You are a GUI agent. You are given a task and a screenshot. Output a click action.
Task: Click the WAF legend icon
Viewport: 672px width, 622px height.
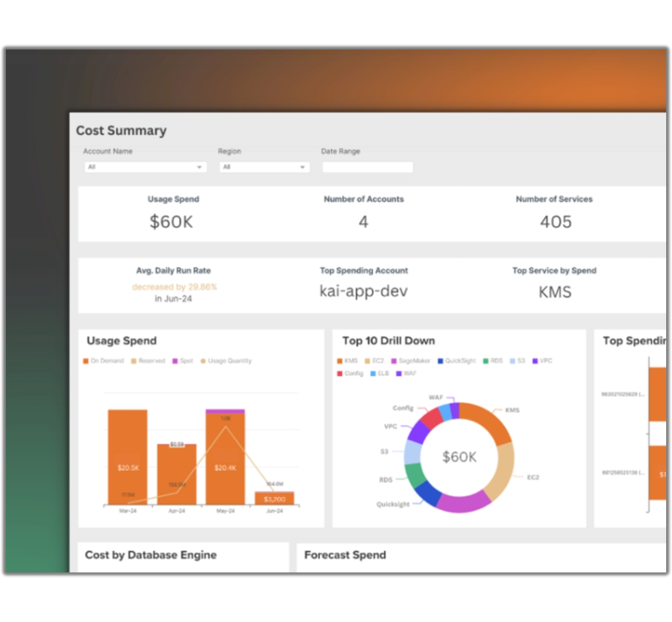point(397,372)
